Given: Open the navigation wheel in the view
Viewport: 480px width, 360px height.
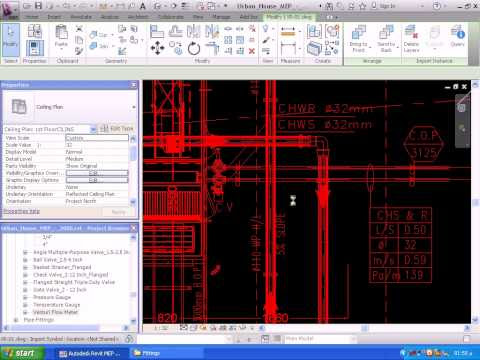Looking at the screenshot, I should [462, 108].
